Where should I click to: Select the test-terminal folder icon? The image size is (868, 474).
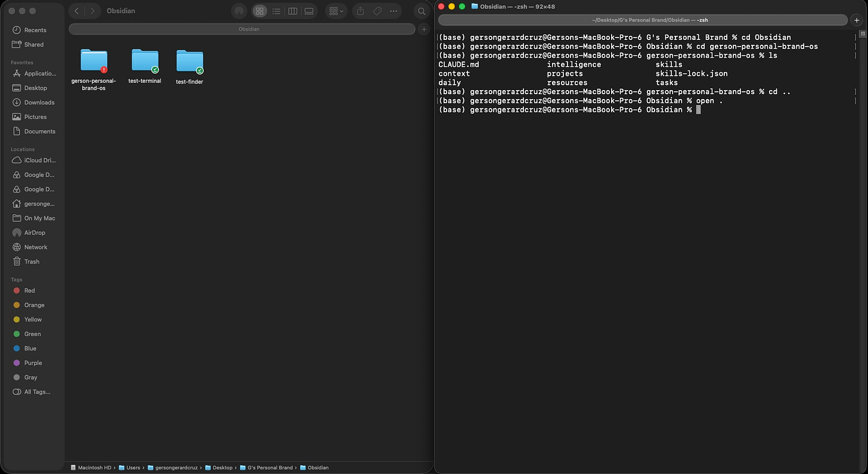click(145, 61)
